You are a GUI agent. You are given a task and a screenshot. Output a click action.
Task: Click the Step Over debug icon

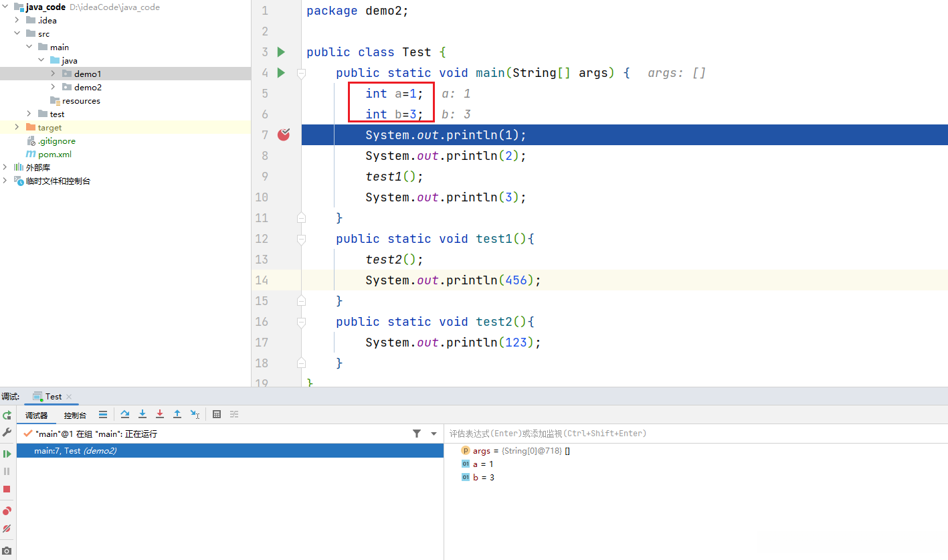click(x=125, y=415)
